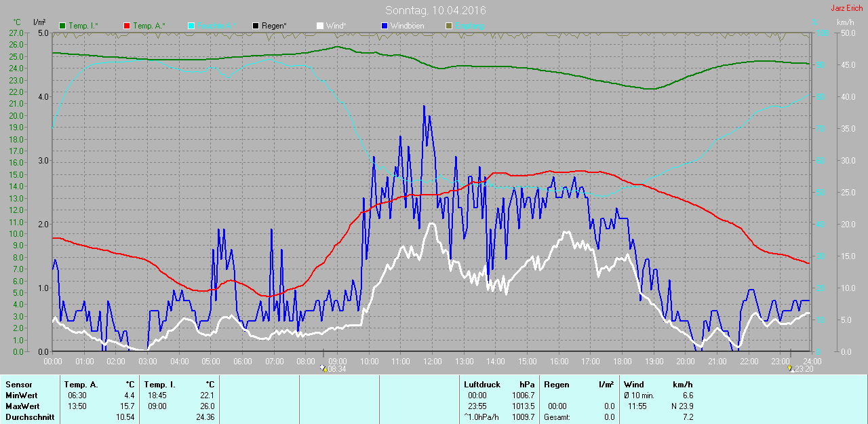Select the MaxWert row label

tap(21, 406)
